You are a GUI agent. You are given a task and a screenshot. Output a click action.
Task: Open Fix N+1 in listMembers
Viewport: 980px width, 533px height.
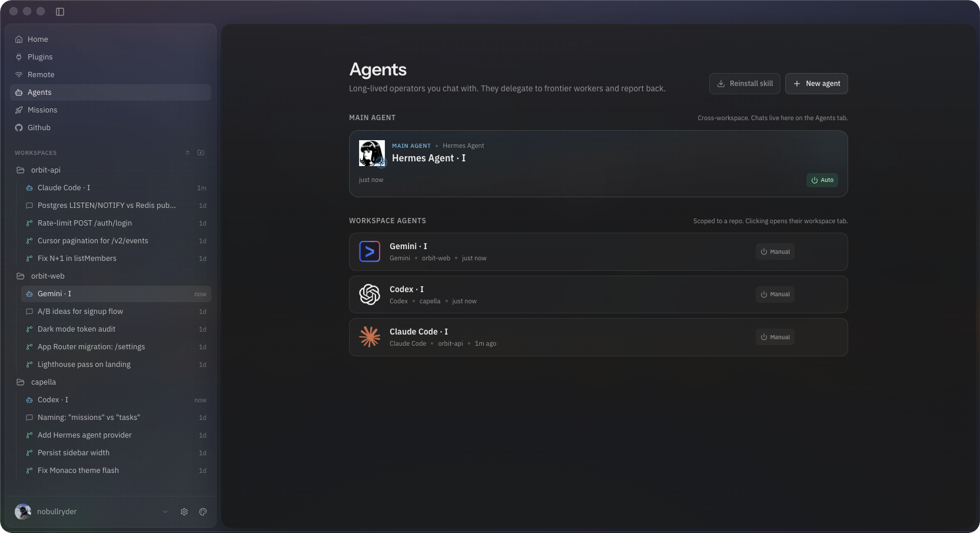116,259
